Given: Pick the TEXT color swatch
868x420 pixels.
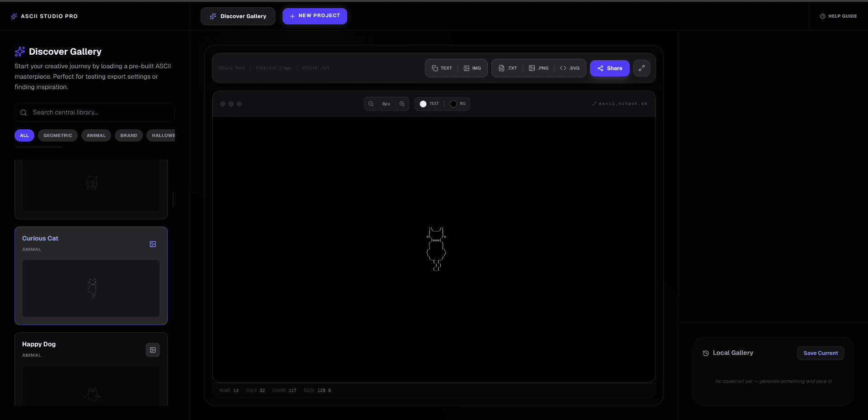Looking at the screenshot, I should click(x=423, y=104).
